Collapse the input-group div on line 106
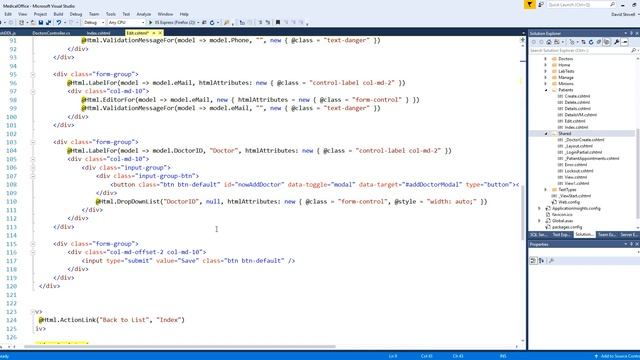640x360 pixels. click(x=33, y=168)
